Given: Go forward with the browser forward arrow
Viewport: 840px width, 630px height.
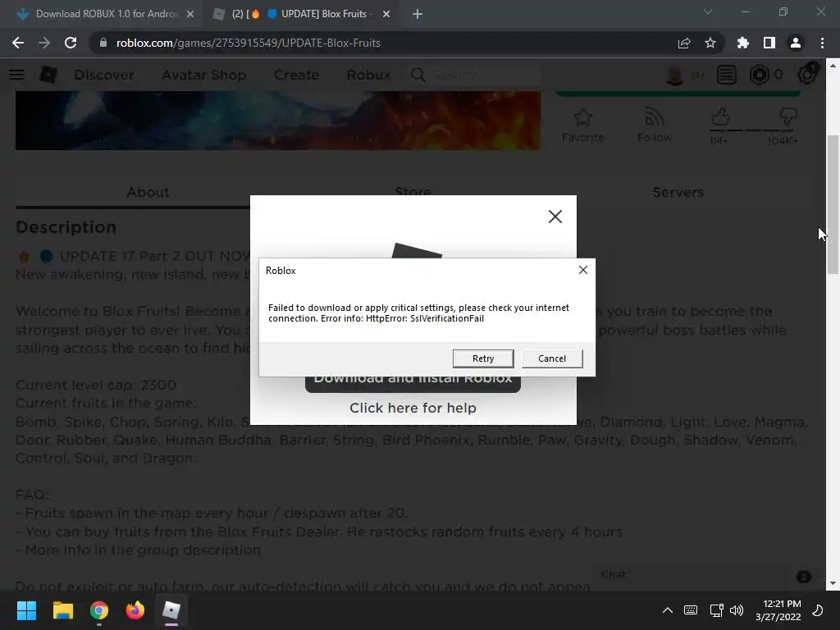Looking at the screenshot, I should [x=44, y=43].
